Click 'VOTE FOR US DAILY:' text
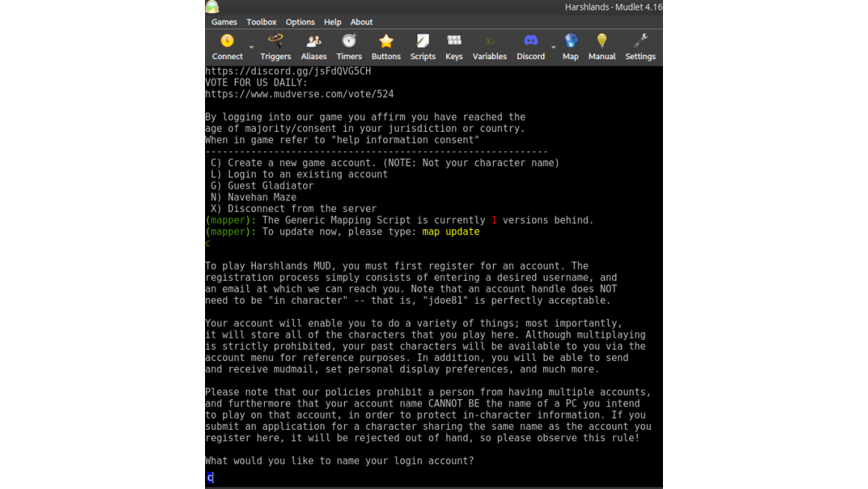The width and height of the screenshot is (868, 489). 257,82
